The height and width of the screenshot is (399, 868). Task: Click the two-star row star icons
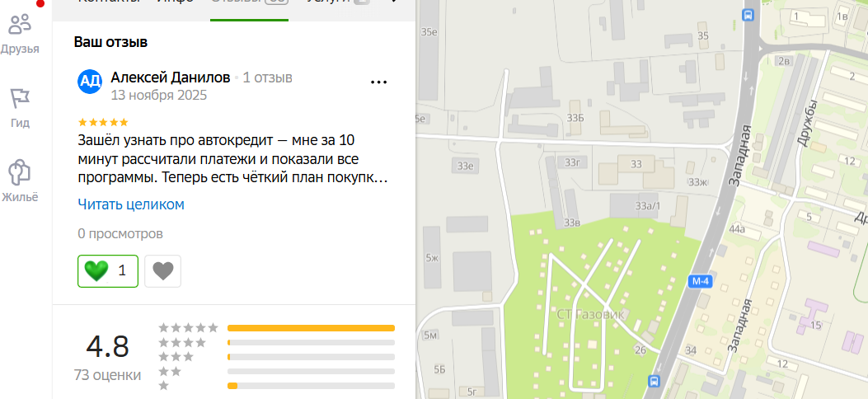(170, 371)
